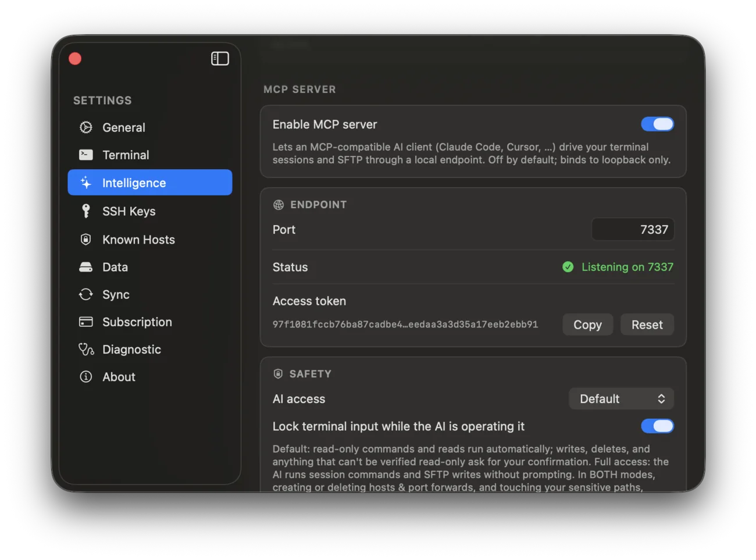The width and height of the screenshot is (756, 560).
Task: Click the Subscription card icon
Action: [x=86, y=322]
